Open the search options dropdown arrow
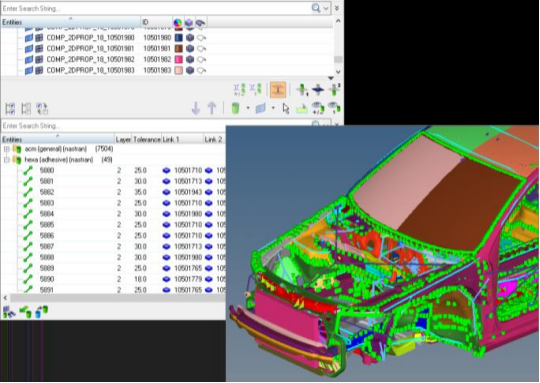The image size is (540, 383). [x=326, y=8]
